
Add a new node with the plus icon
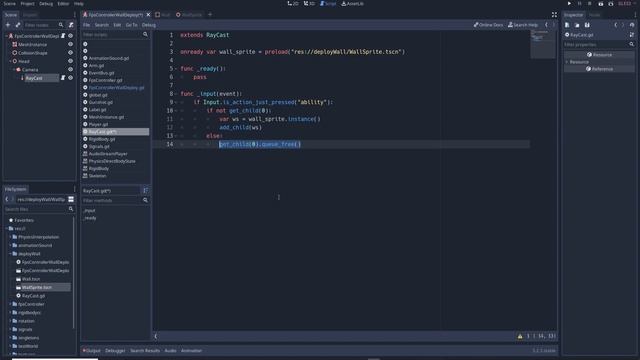pyautogui.click(x=8, y=25)
